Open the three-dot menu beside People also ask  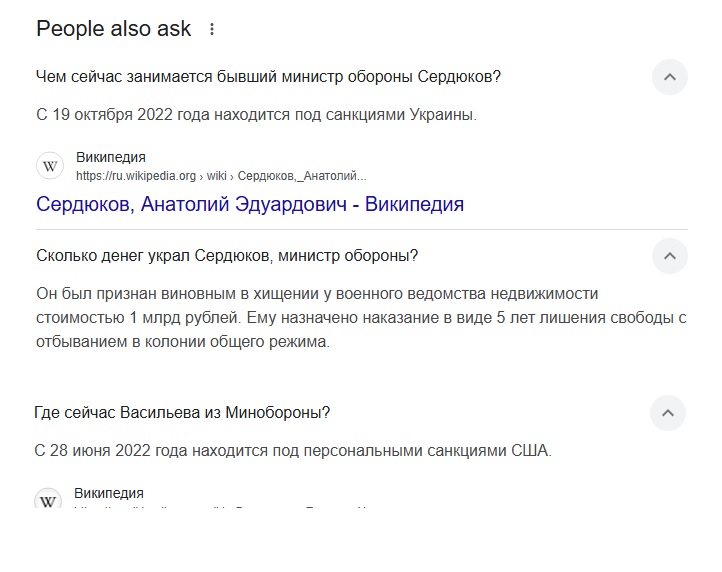pyautogui.click(x=212, y=29)
